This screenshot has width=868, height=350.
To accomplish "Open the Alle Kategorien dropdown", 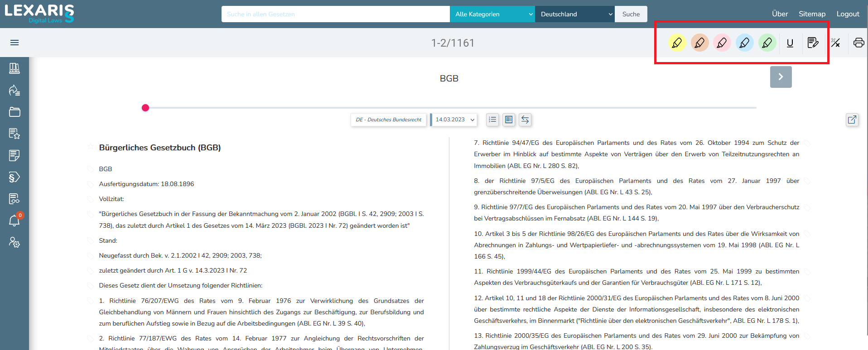I will (x=492, y=14).
